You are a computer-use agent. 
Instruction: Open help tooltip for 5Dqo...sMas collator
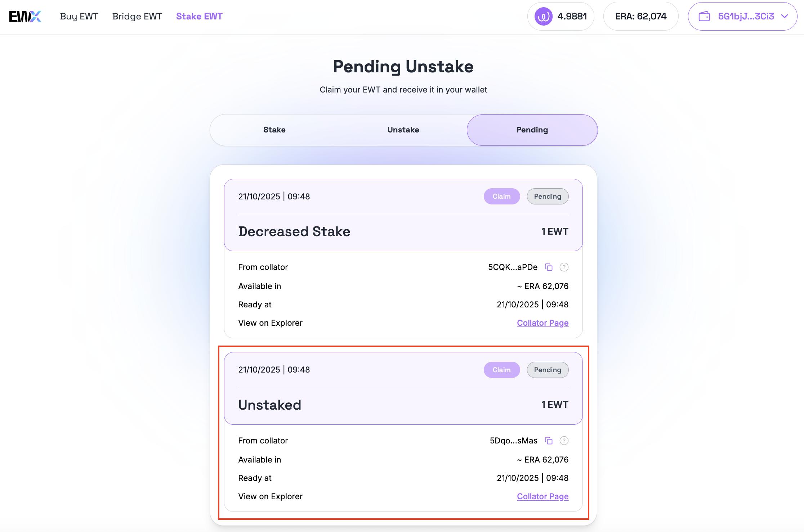coord(564,441)
